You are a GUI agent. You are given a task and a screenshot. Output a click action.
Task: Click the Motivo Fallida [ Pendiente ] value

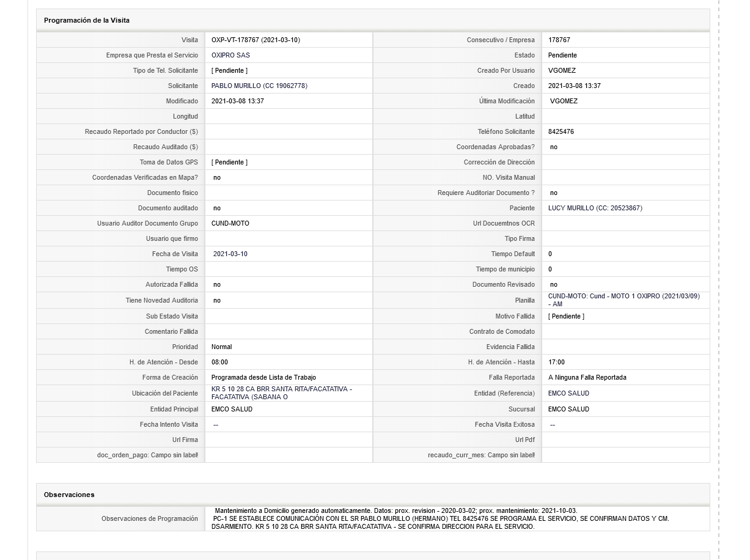click(566, 316)
